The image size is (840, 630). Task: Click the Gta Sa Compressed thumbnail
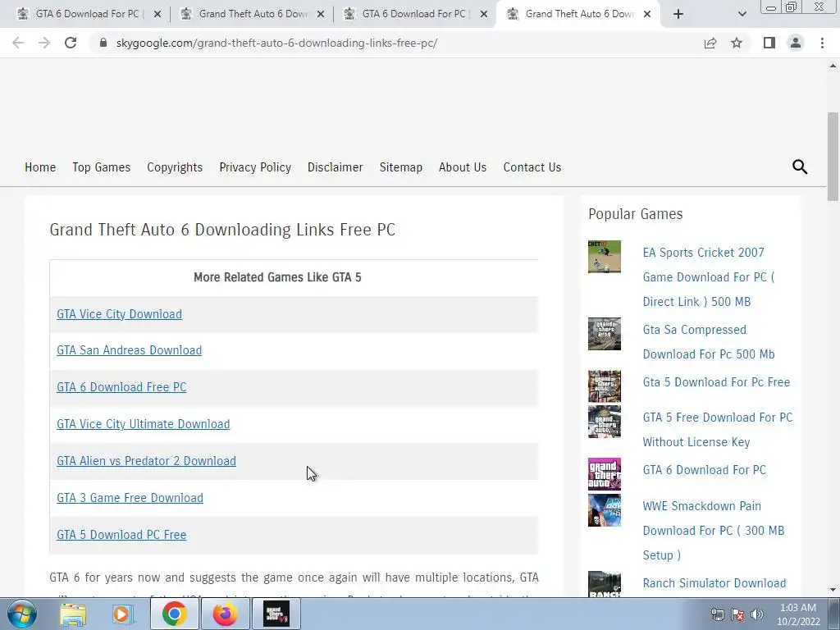[x=605, y=334]
